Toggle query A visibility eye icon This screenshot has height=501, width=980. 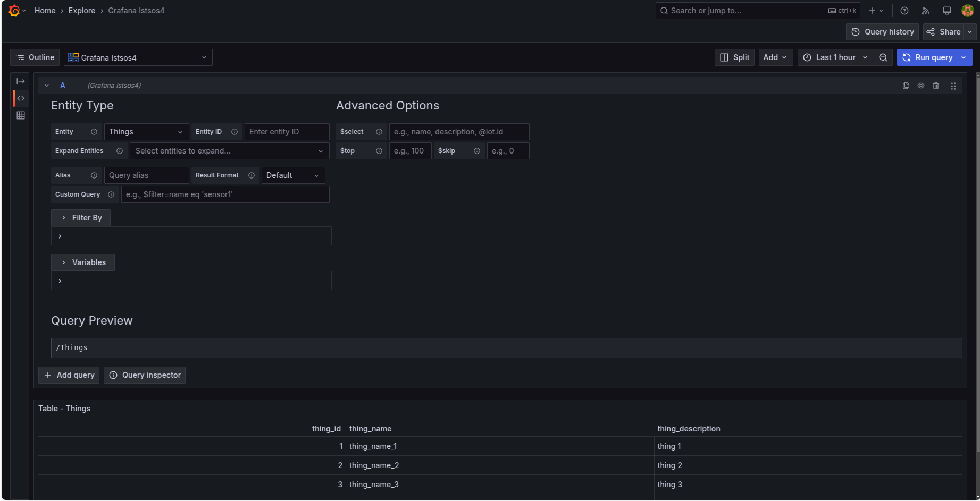921,86
